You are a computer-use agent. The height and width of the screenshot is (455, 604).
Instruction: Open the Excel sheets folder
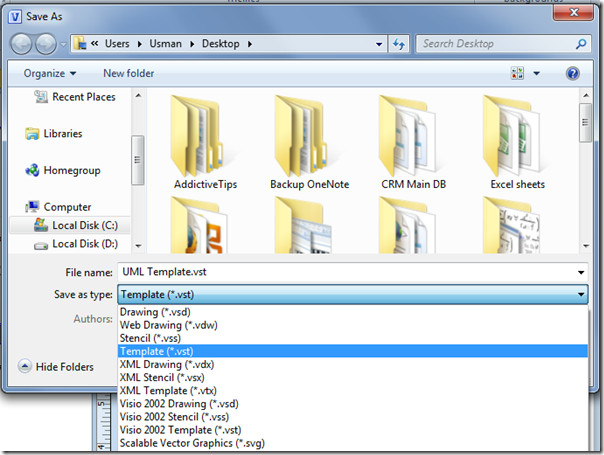point(517,143)
